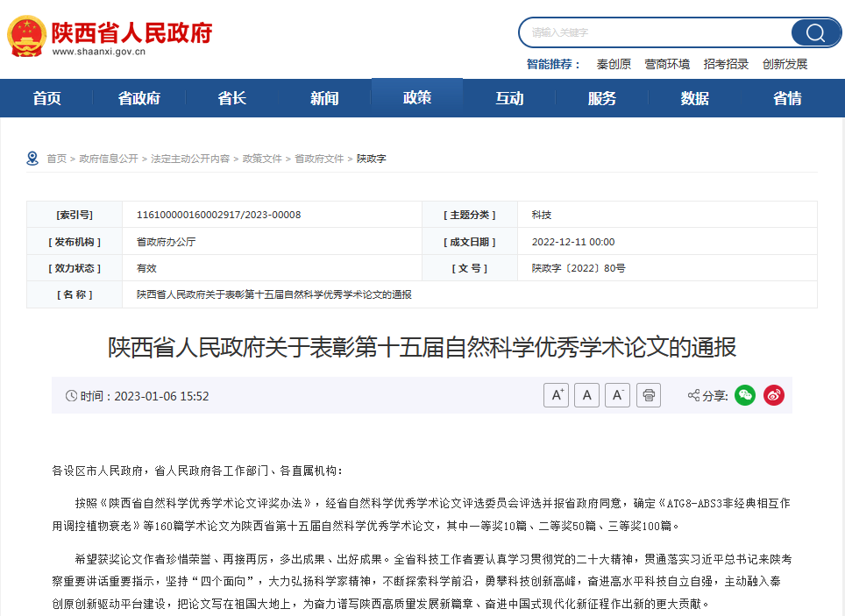This screenshot has width=845, height=616.
Task: Click the Shaanxi government emblem logo
Action: [x=27, y=36]
